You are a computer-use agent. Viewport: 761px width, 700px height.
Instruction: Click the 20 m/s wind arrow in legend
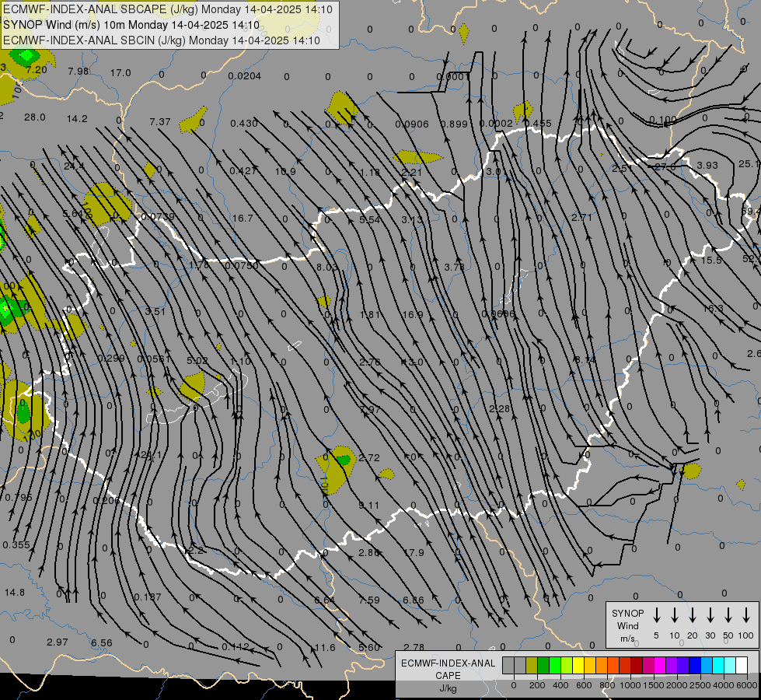point(692,615)
